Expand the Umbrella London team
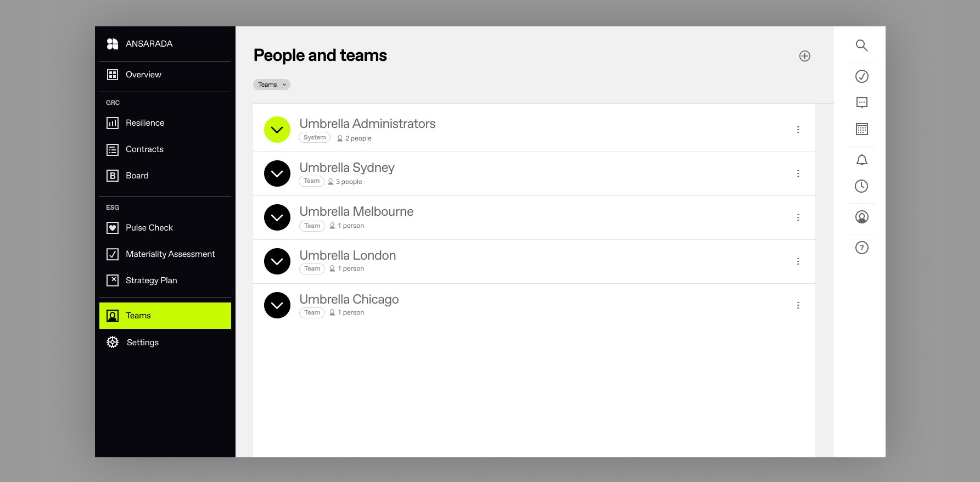Screen dimensions: 980x482 pos(277,261)
